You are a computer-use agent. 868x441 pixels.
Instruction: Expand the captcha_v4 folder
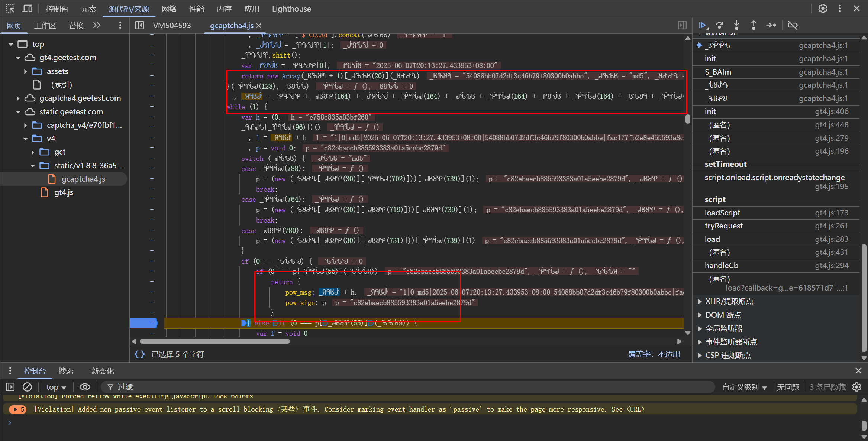pyautogui.click(x=25, y=125)
